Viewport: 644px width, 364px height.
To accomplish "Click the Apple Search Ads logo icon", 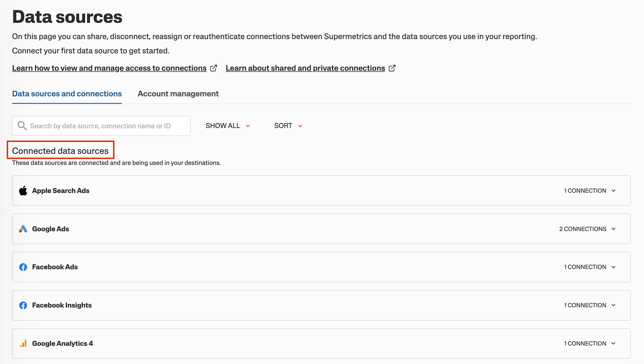I will click(23, 191).
